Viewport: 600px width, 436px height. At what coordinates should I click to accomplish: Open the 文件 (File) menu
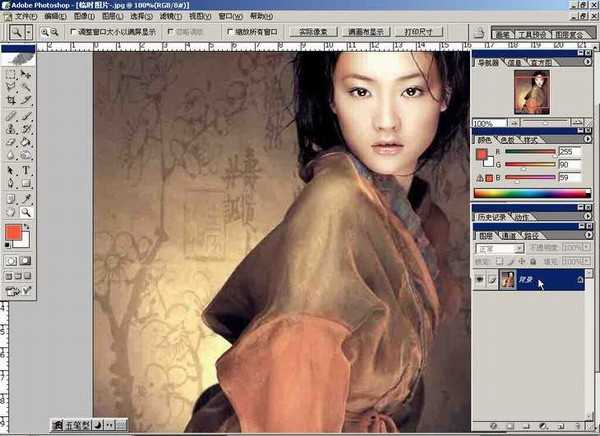point(25,17)
